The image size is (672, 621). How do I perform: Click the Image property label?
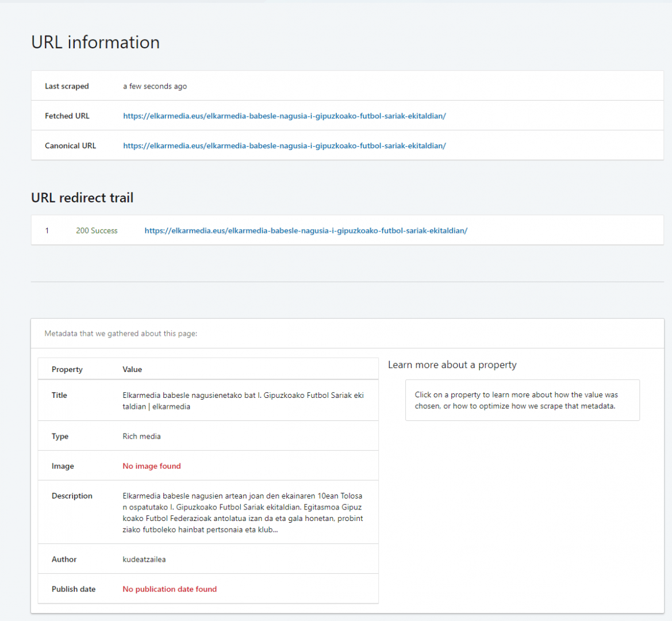point(63,466)
